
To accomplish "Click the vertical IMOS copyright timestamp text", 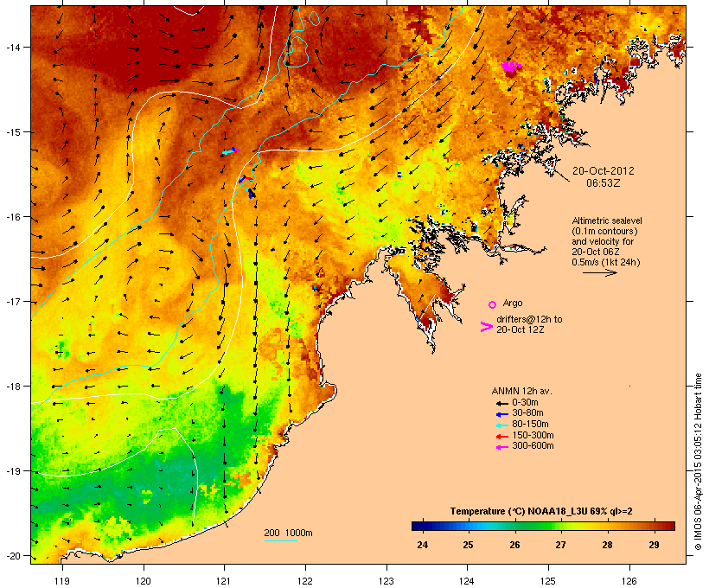I will pyautogui.click(x=698, y=463).
